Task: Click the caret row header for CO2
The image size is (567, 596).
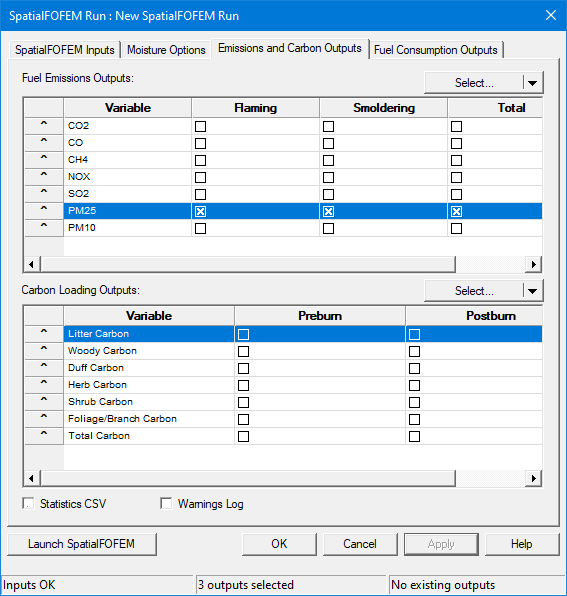Action: click(x=44, y=126)
